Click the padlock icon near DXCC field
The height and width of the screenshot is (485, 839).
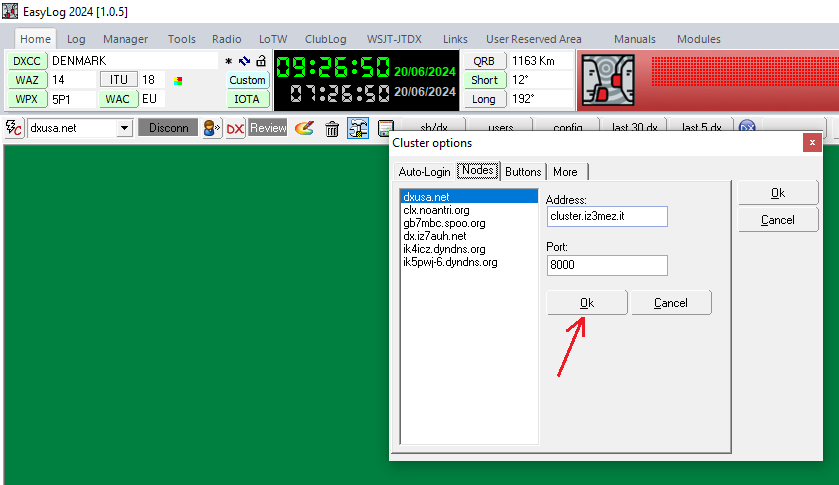(261, 61)
